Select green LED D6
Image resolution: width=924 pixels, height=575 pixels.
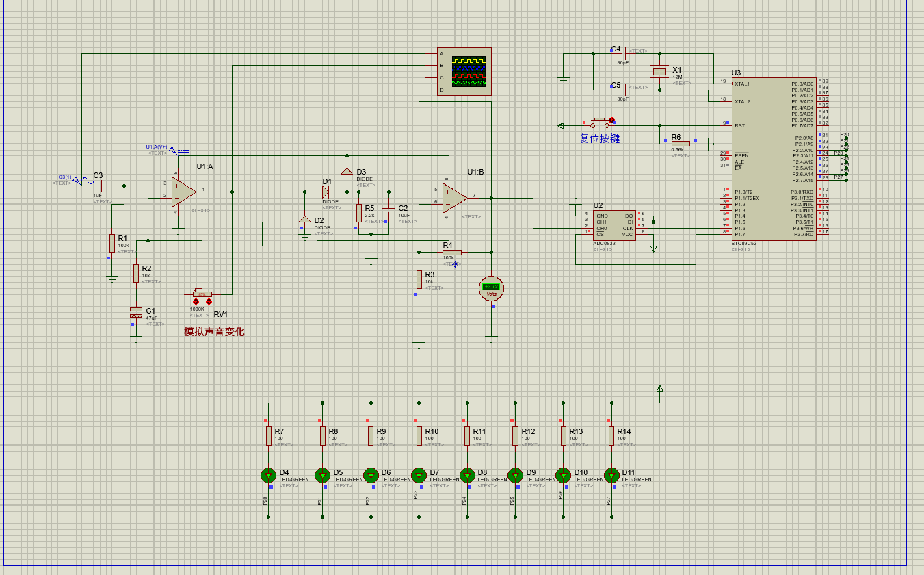pyautogui.click(x=371, y=475)
